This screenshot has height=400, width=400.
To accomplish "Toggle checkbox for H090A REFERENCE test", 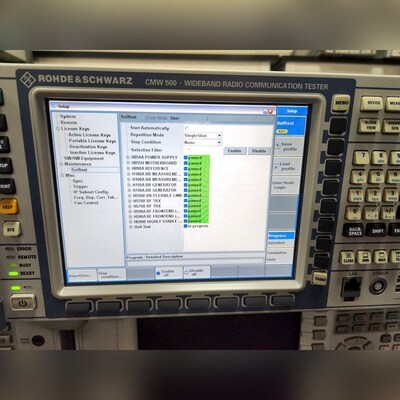I will [186, 169].
